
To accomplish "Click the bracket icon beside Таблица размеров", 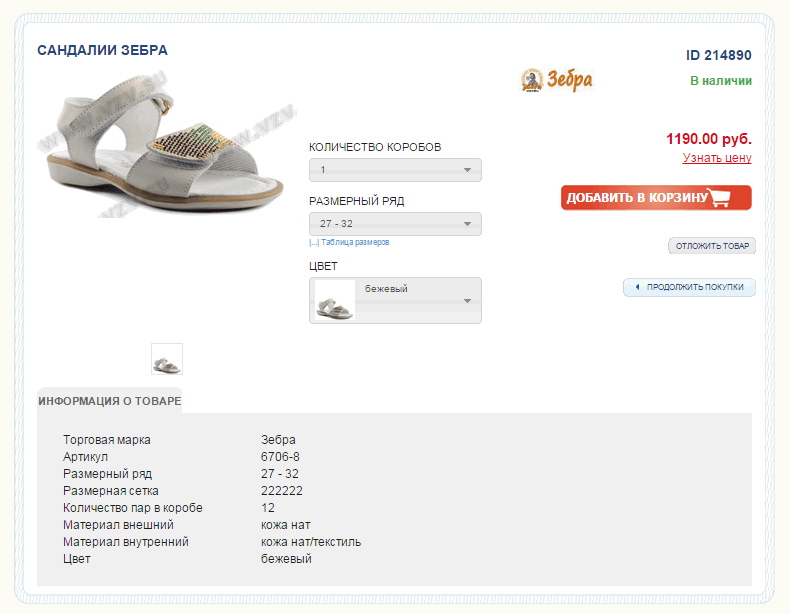I will click(314, 242).
